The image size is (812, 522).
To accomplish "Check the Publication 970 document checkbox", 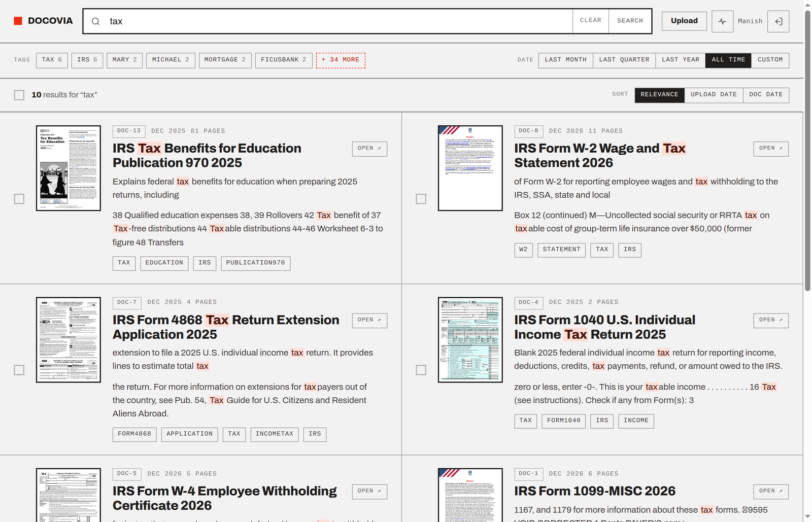I will click(19, 199).
